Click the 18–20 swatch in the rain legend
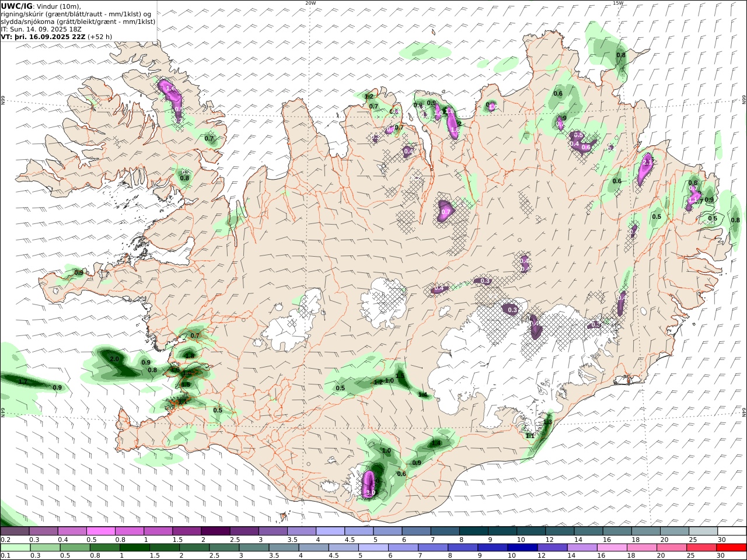 click(x=641, y=548)
